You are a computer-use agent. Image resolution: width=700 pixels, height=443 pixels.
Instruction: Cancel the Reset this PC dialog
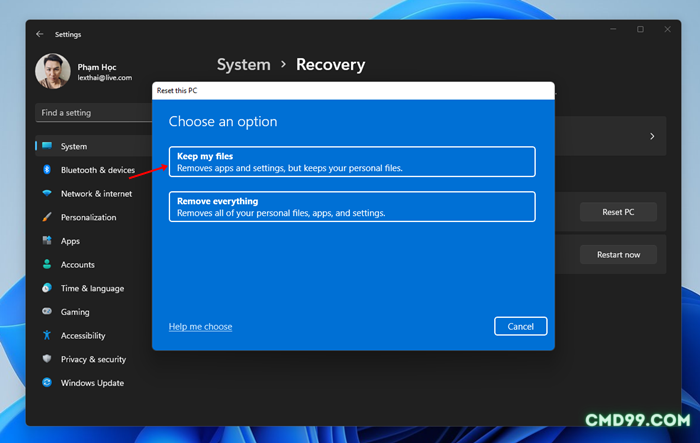point(521,326)
